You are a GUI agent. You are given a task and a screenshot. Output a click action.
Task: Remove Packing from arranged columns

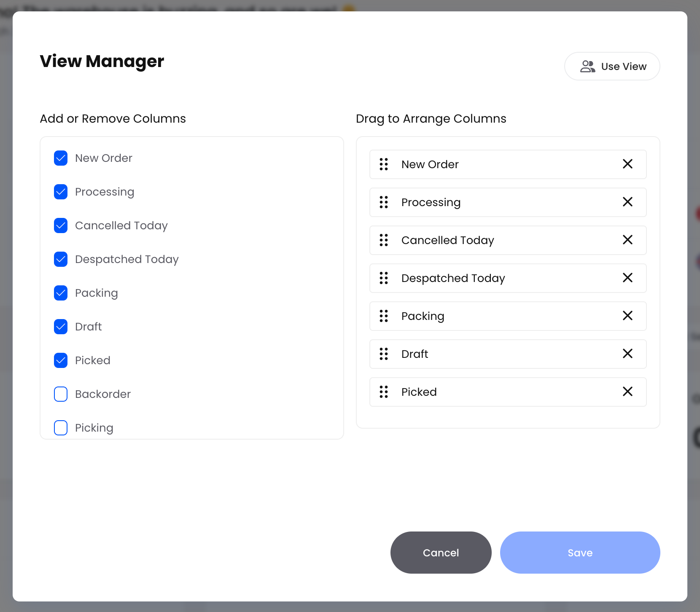pyautogui.click(x=627, y=316)
